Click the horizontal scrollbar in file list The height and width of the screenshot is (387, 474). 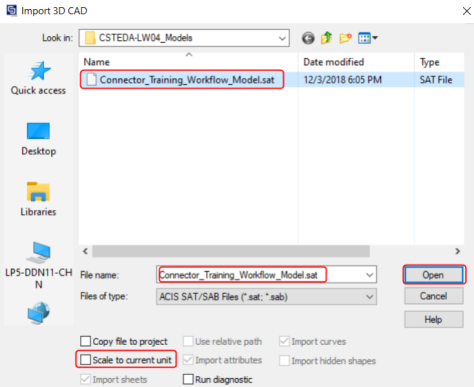231,251
